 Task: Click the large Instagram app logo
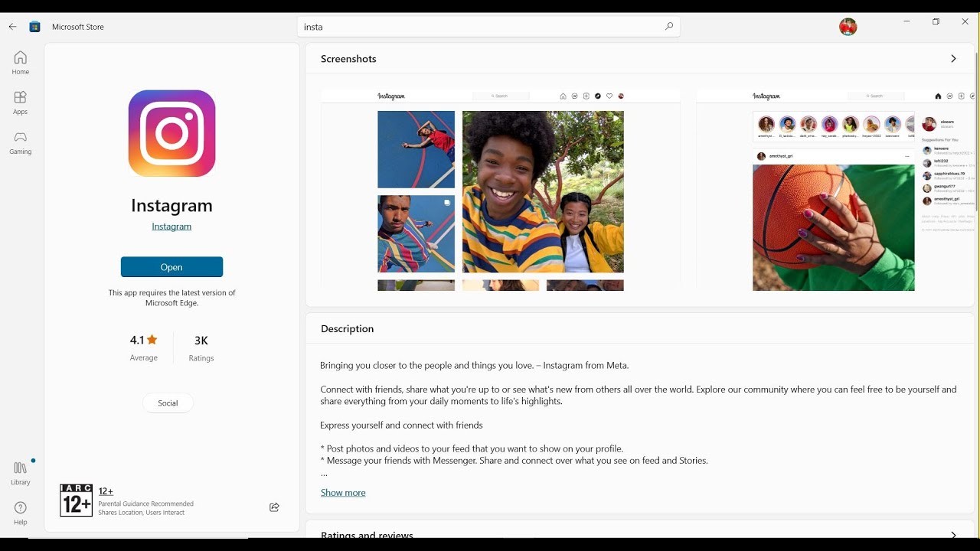[x=171, y=133]
